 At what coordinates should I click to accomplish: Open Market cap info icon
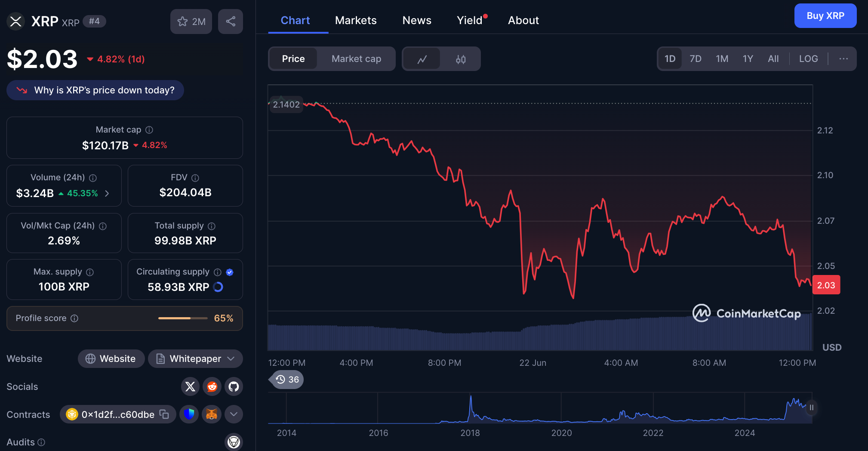(x=149, y=130)
